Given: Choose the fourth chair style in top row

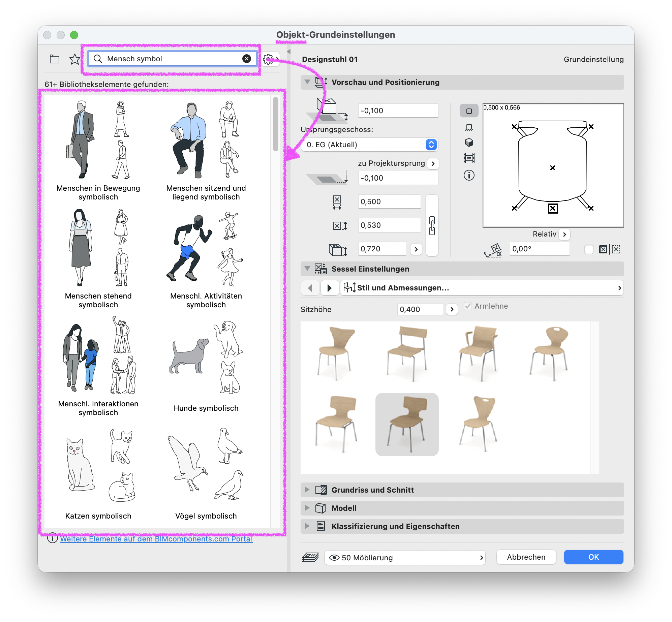Looking at the screenshot, I should pos(549,354).
